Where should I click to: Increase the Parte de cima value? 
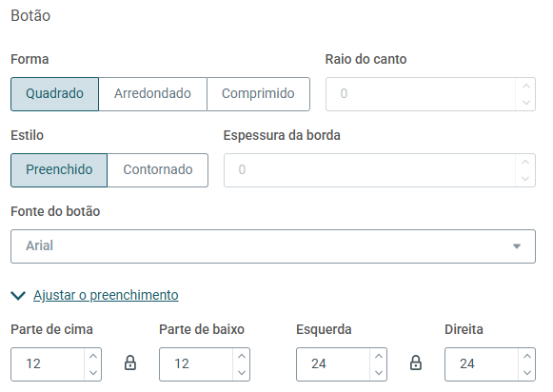(93, 357)
